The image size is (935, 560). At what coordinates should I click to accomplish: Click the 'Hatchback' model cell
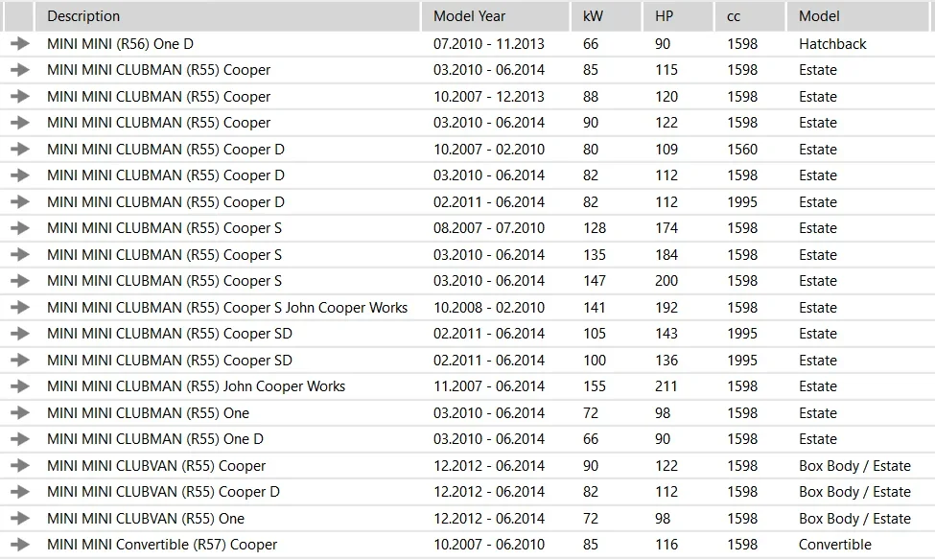click(x=832, y=43)
